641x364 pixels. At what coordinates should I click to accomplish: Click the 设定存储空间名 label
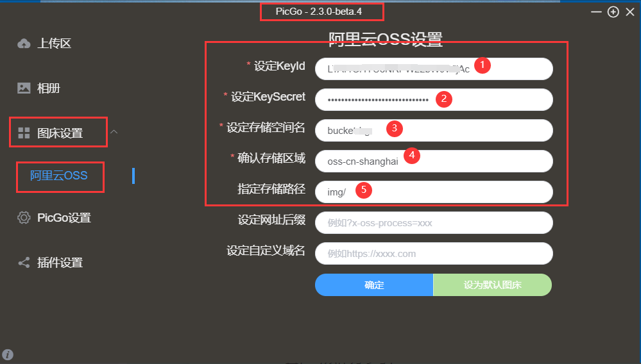click(266, 128)
